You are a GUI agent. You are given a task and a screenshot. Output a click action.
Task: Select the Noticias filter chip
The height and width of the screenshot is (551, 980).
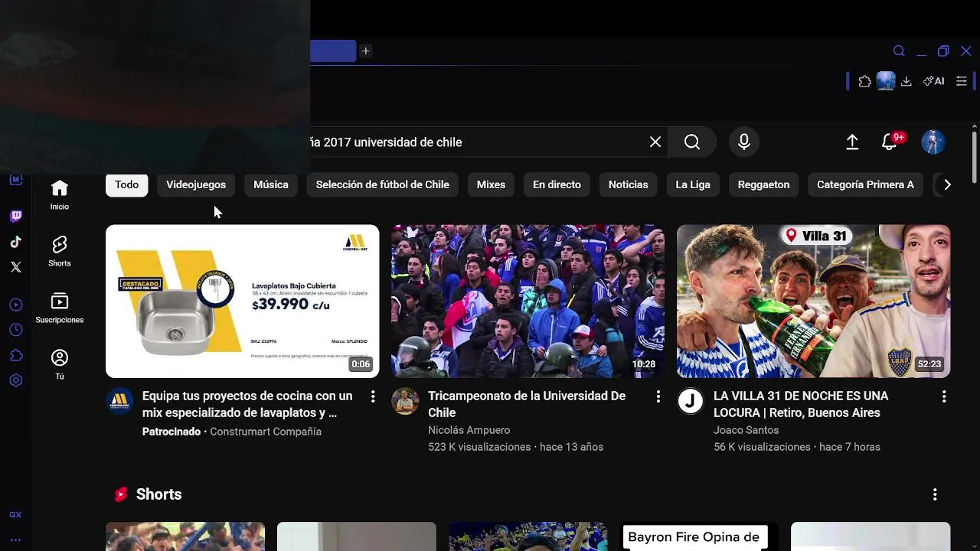(x=629, y=184)
